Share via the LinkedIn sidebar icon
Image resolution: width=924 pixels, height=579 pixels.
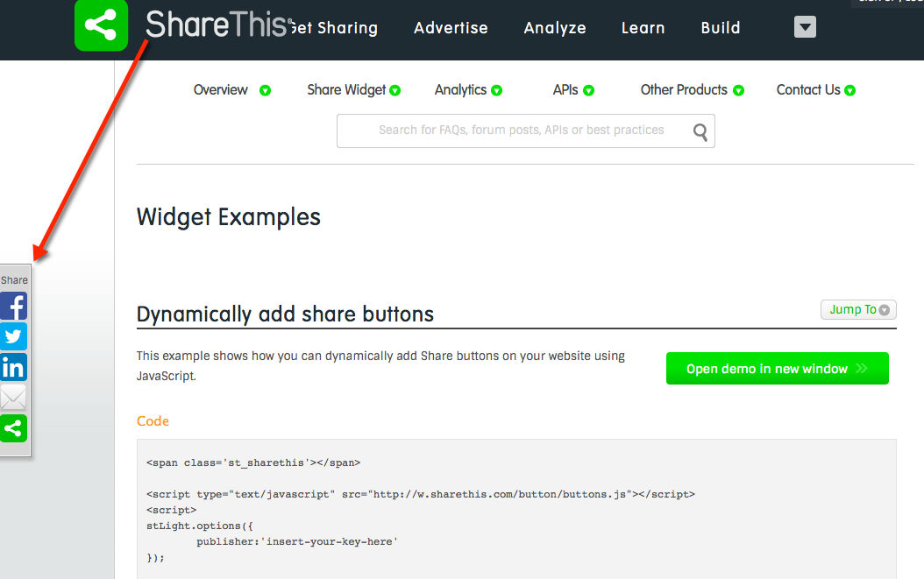pyautogui.click(x=13, y=367)
